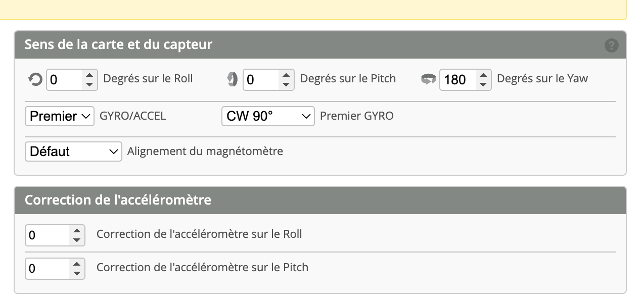Raise Yaw degrees using up arrow
The width and height of the screenshot is (644, 301).
coord(483,75)
